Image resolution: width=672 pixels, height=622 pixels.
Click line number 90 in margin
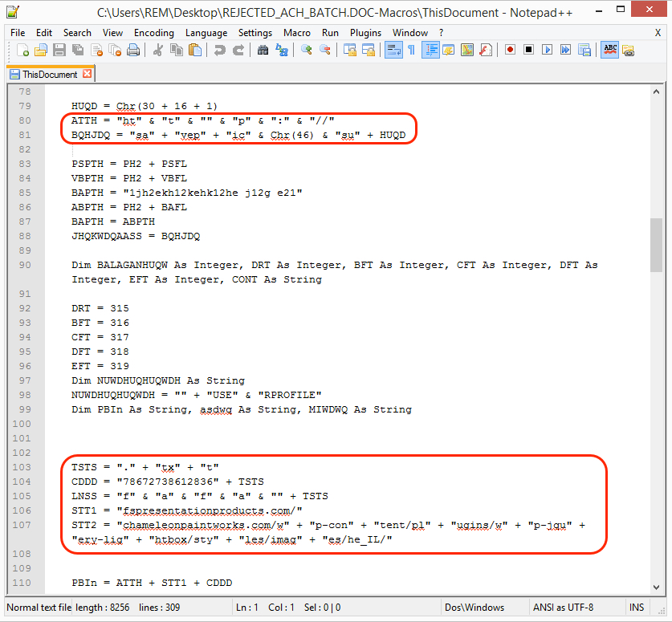coord(25,265)
